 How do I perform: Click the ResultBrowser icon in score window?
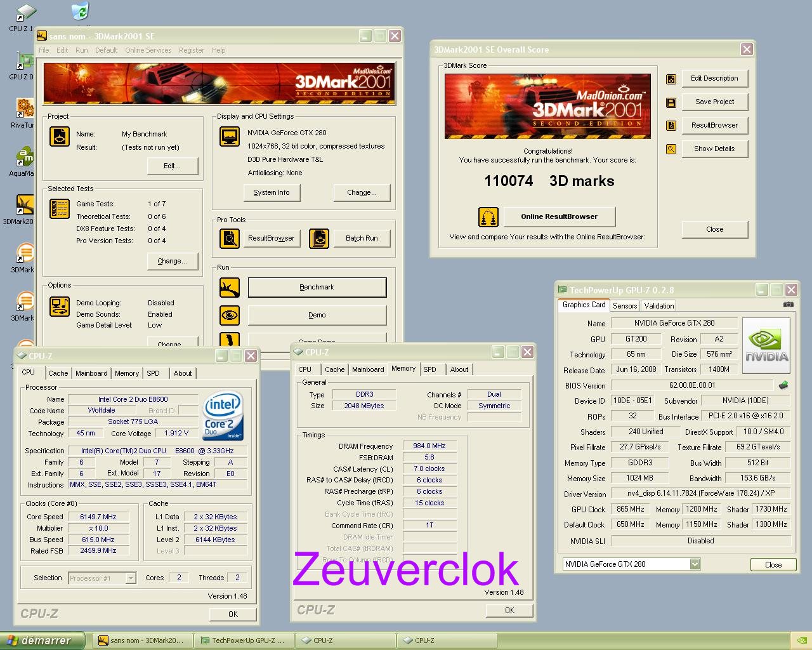click(x=671, y=126)
